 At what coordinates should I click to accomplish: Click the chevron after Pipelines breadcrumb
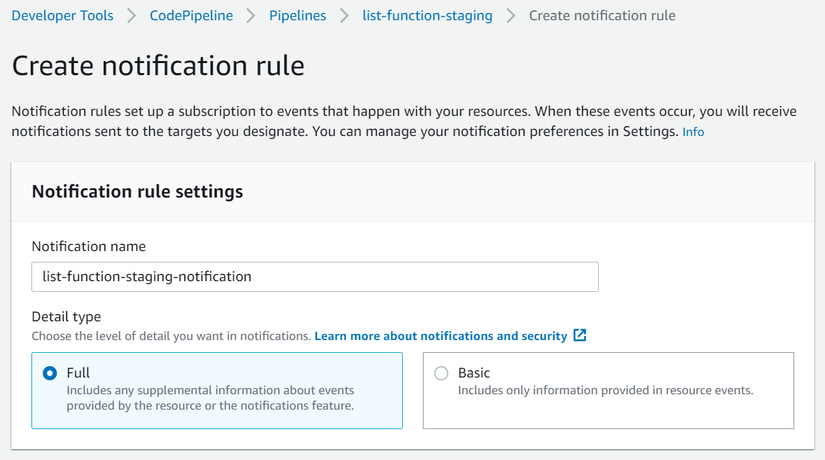coord(344,16)
